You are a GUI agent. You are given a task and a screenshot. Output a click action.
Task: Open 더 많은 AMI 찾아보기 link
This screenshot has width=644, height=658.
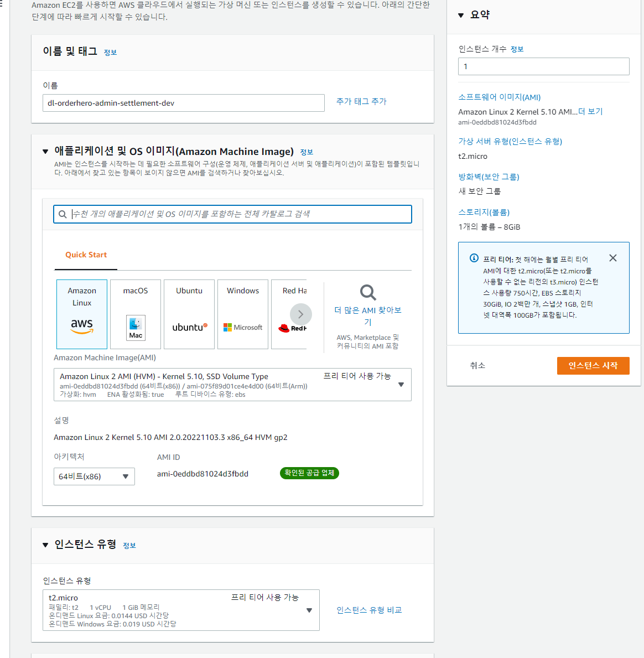368,316
